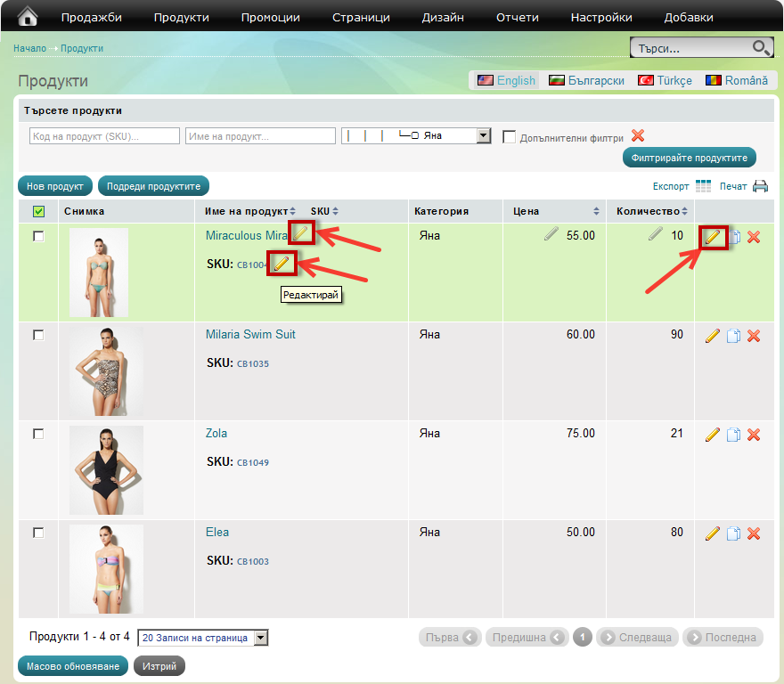Open the Яна category filter dropdown
This screenshot has width=784, height=684.
pos(484,136)
